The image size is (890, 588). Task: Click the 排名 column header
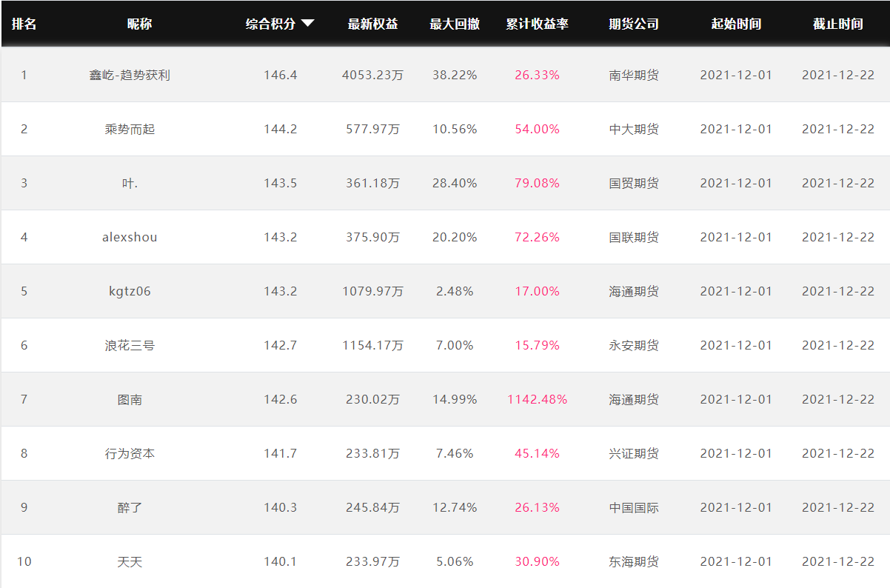[x=24, y=24]
